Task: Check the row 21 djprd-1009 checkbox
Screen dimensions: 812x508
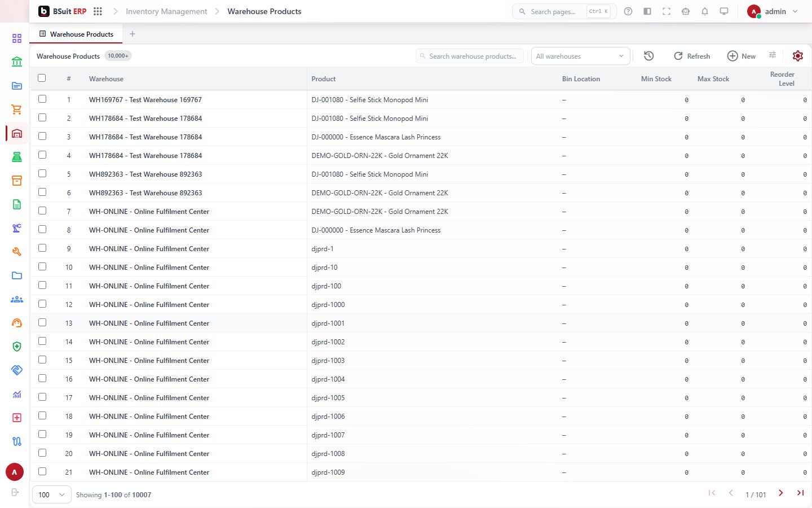Action: pos(42,471)
